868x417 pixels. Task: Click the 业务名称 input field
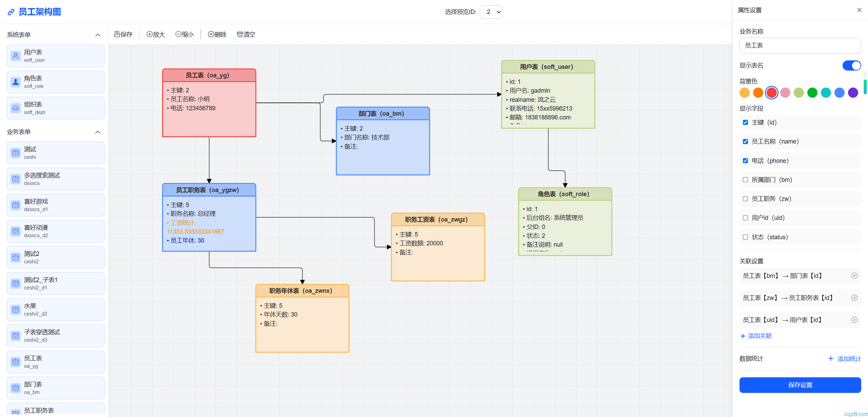(x=800, y=45)
